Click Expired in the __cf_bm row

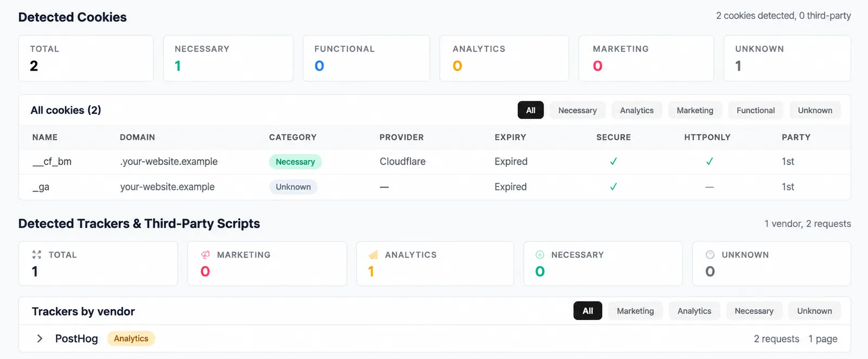(511, 162)
